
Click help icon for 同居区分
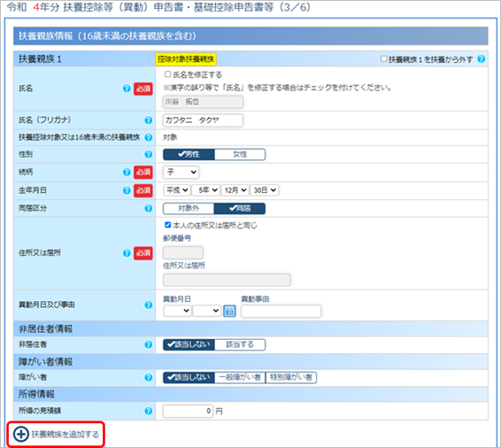148,208
